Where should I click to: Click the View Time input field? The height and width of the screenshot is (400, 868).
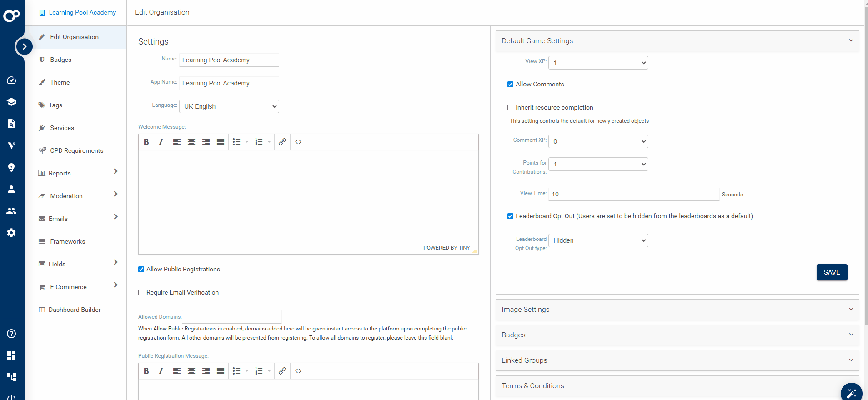click(x=633, y=194)
